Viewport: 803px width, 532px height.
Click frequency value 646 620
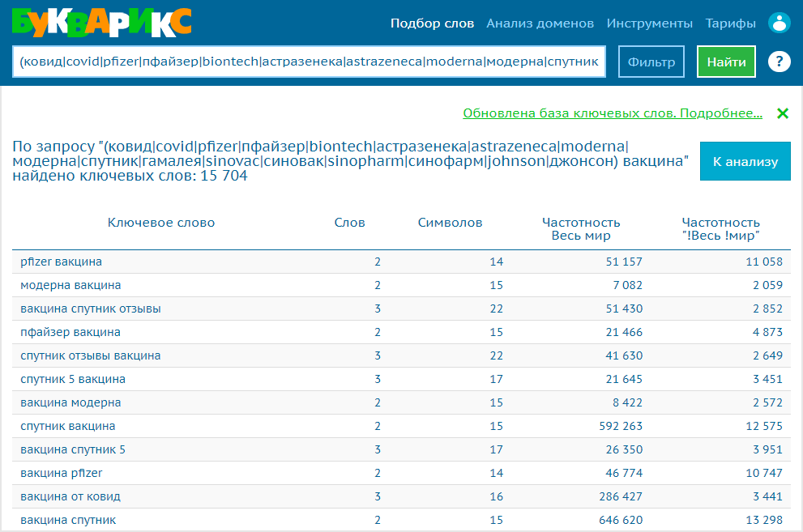[x=621, y=520]
